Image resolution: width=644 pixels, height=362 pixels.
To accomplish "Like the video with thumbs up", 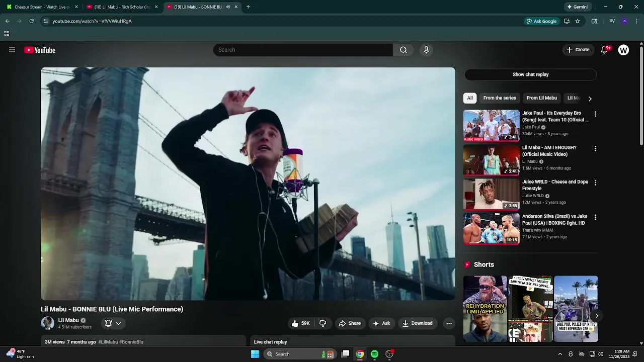I will (301, 323).
